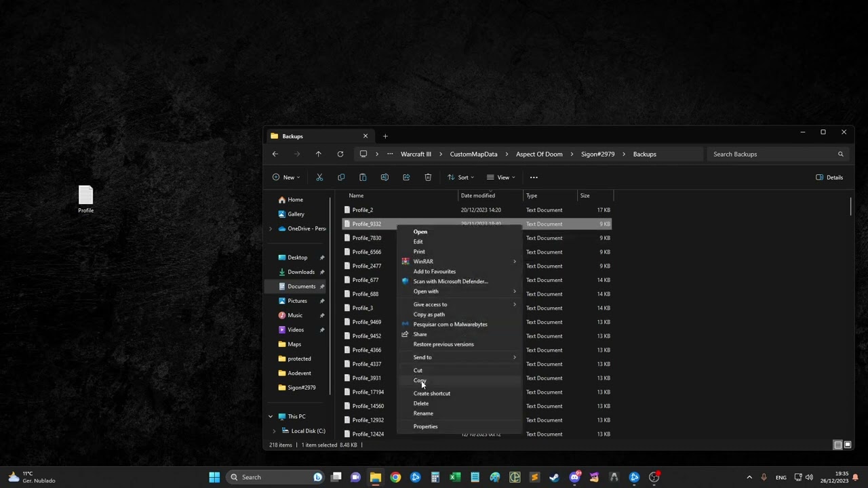Screen dimensions: 868x488
Task: Select Rename in the context menu
Action: [x=459, y=413]
